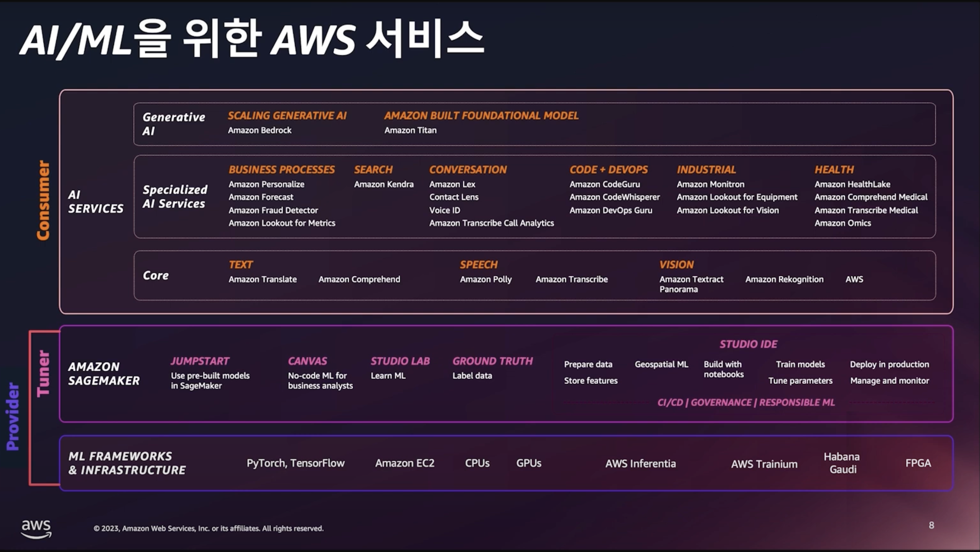Click the FPGA label
This screenshot has width=980, height=552.
click(918, 463)
